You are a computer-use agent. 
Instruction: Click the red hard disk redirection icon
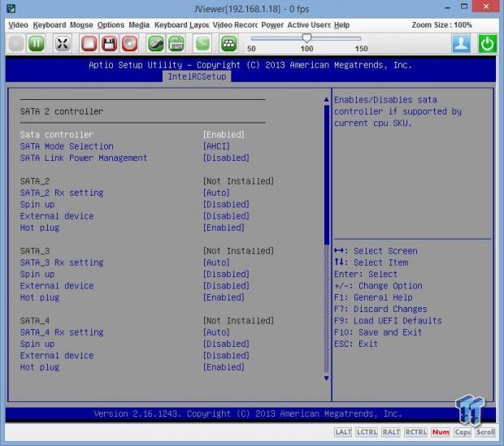89,43
